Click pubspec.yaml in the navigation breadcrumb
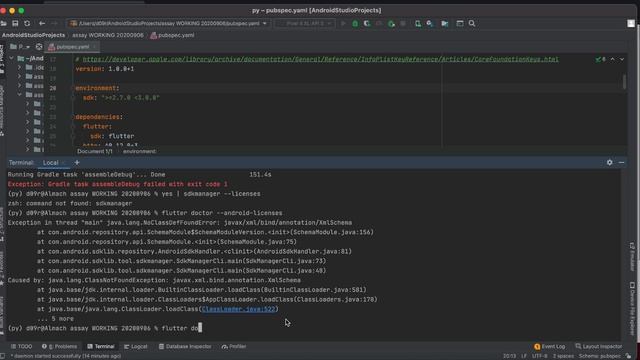The image size is (640, 360). (x=172, y=35)
